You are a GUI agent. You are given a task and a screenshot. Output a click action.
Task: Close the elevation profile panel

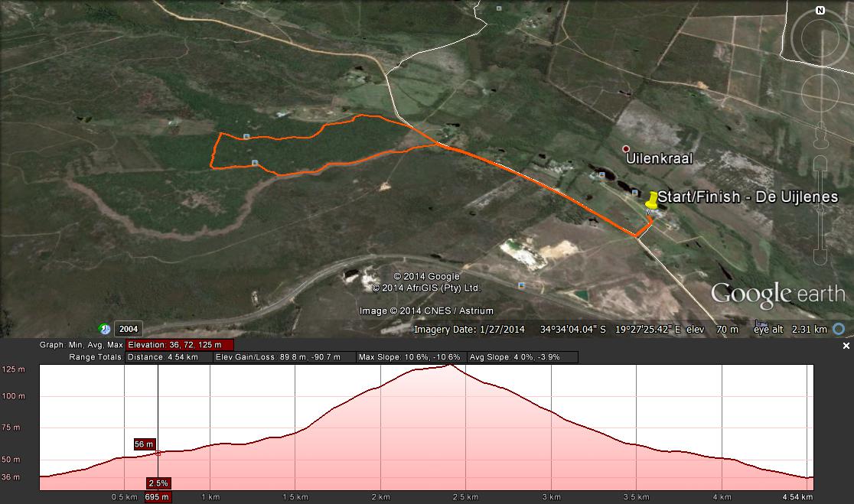click(x=846, y=346)
